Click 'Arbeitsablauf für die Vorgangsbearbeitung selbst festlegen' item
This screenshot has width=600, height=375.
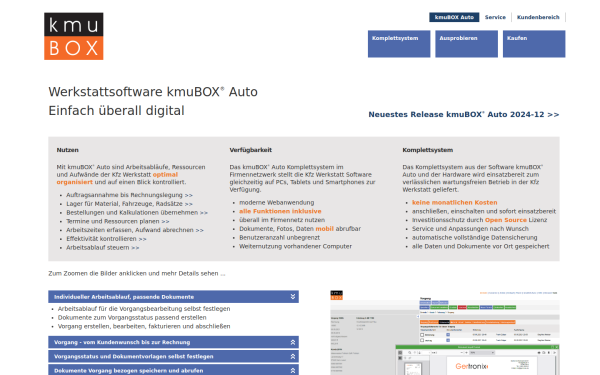coord(144,309)
